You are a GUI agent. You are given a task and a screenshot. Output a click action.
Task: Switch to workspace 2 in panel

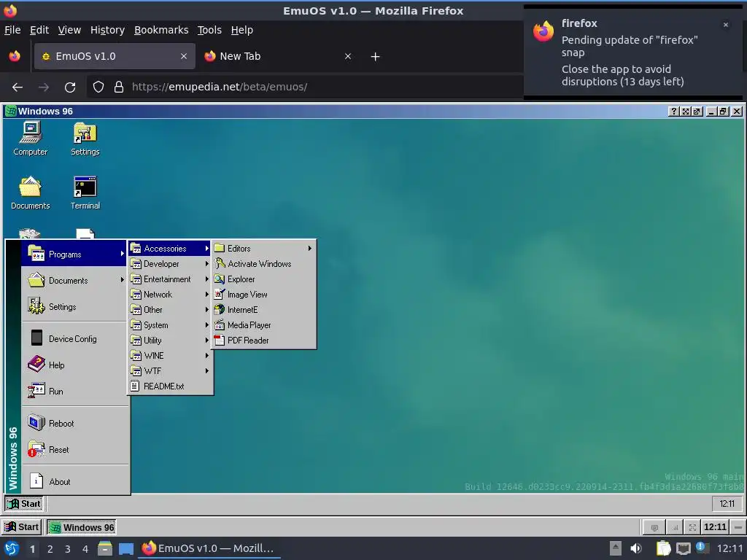(50, 549)
